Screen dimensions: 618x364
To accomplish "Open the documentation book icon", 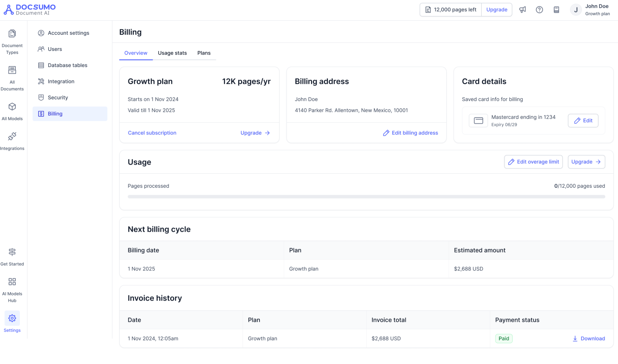I will click(x=556, y=10).
